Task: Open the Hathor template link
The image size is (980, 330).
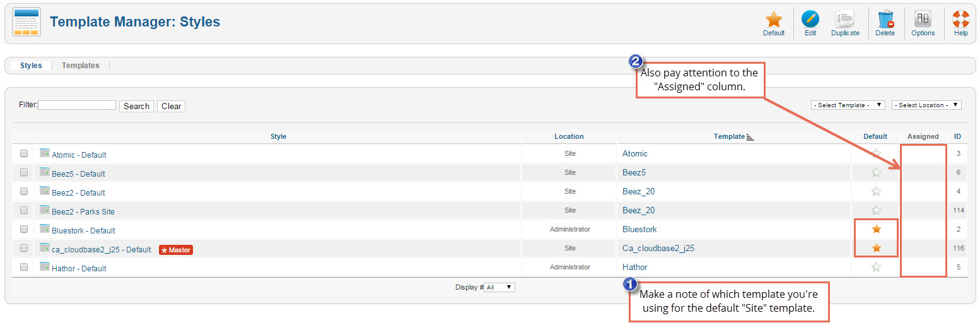Action: [x=635, y=267]
